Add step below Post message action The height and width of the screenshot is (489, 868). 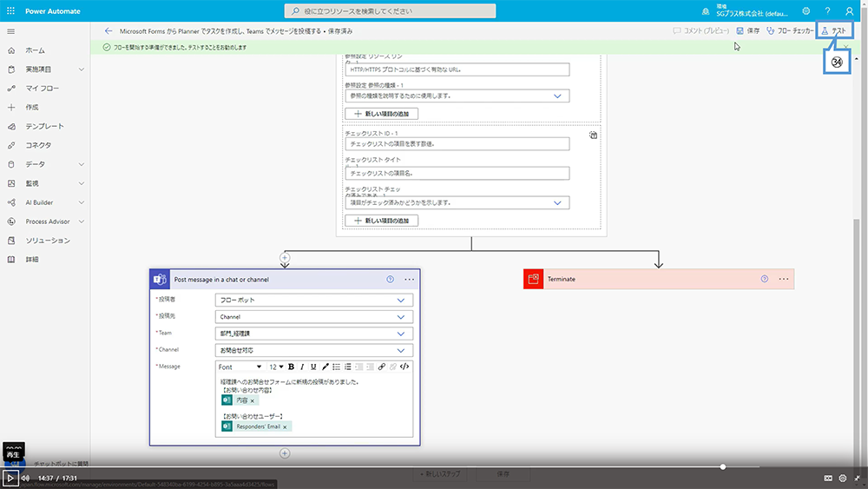[285, 453]
